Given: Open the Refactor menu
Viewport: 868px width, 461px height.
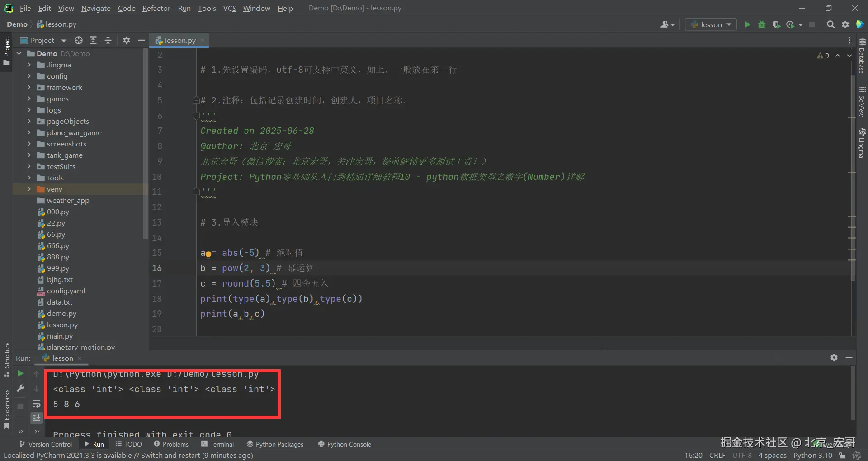Looking at the screenshot, I should (x=156, y=8).
